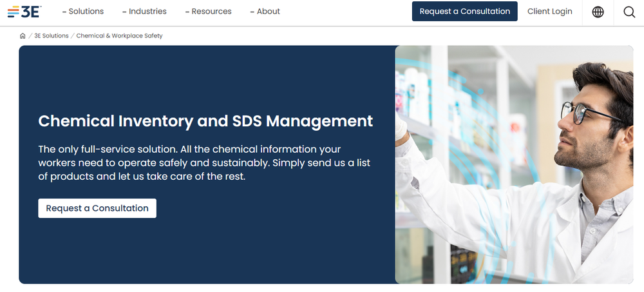Viewport: 644px width, 292px height.
Task: Click the dash icon beside Resources
Action: (187, 12)
